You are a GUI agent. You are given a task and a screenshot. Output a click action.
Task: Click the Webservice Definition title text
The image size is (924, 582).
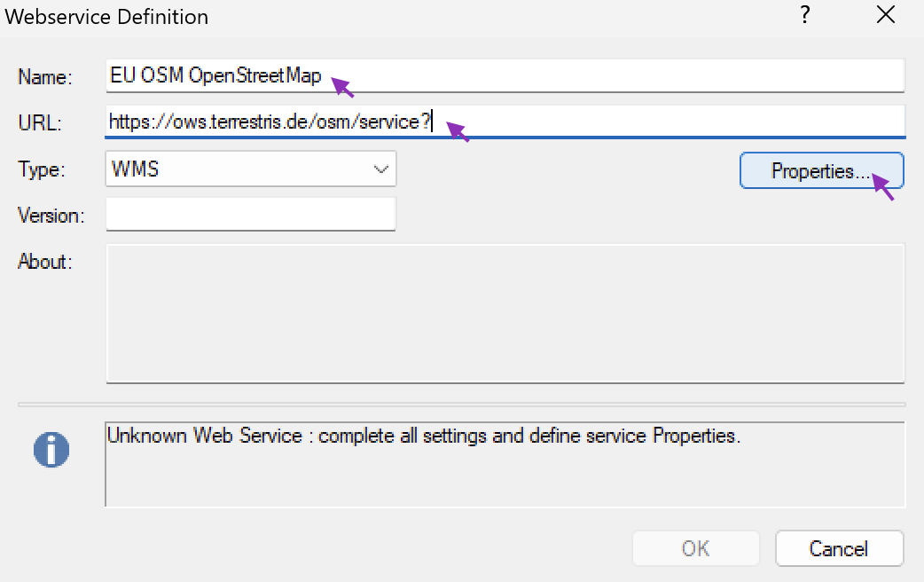coord(106,17)
